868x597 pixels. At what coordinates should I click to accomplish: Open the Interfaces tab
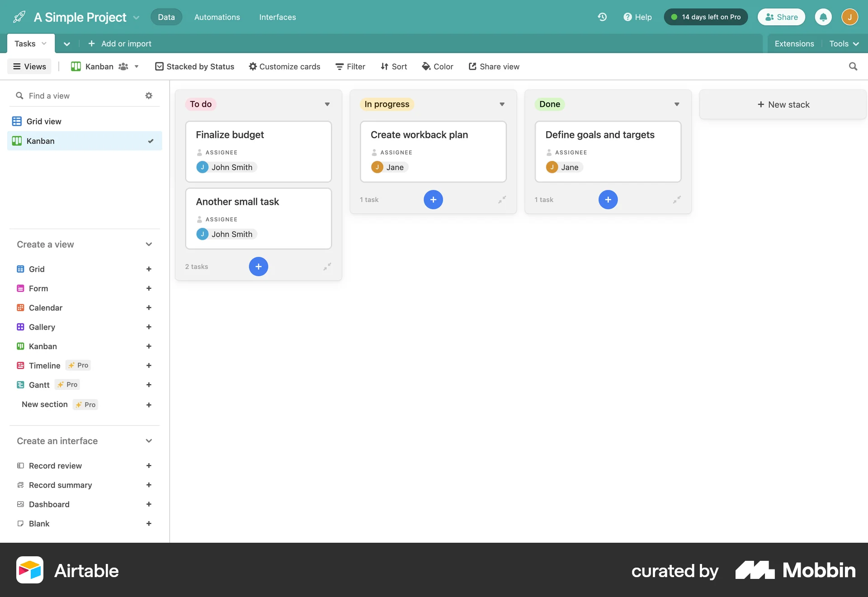click(x=277, y=17)
